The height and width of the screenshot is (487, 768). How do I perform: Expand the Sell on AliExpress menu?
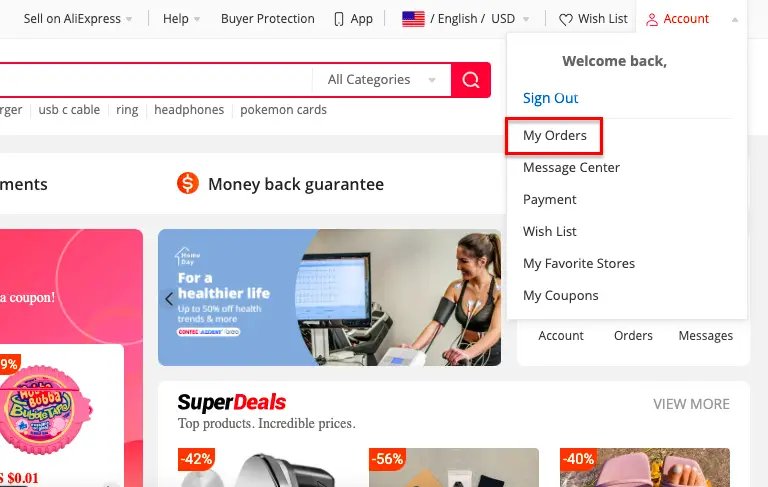pos(78,19)
